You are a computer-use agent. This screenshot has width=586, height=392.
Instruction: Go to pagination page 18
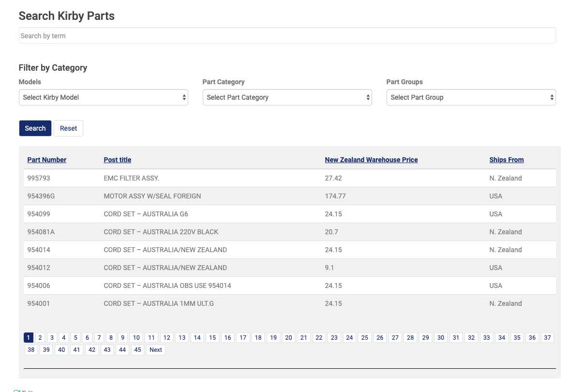click(x=258, y=338)
